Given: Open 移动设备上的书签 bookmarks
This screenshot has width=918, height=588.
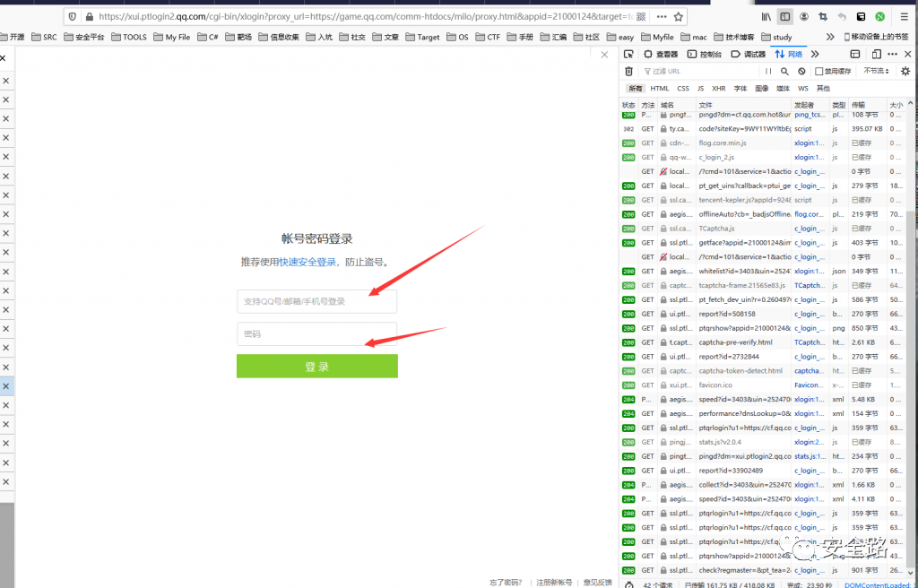Looking at the screenshot, I should pos(876,37).
